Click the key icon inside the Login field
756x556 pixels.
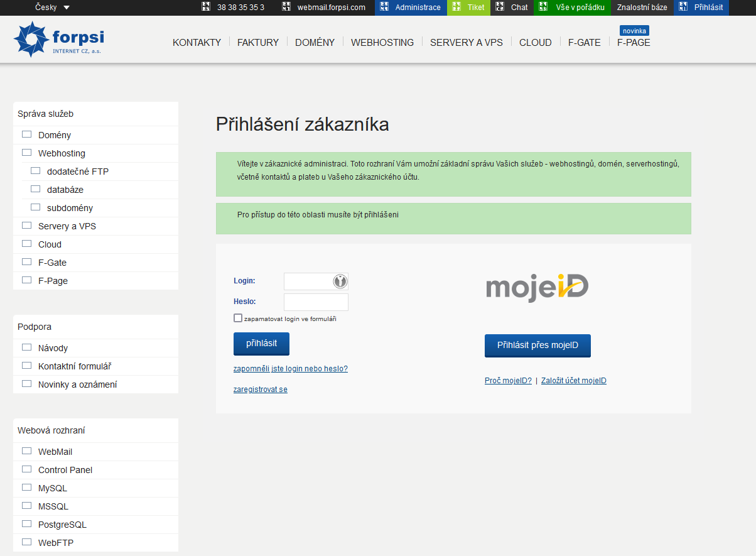340,281
